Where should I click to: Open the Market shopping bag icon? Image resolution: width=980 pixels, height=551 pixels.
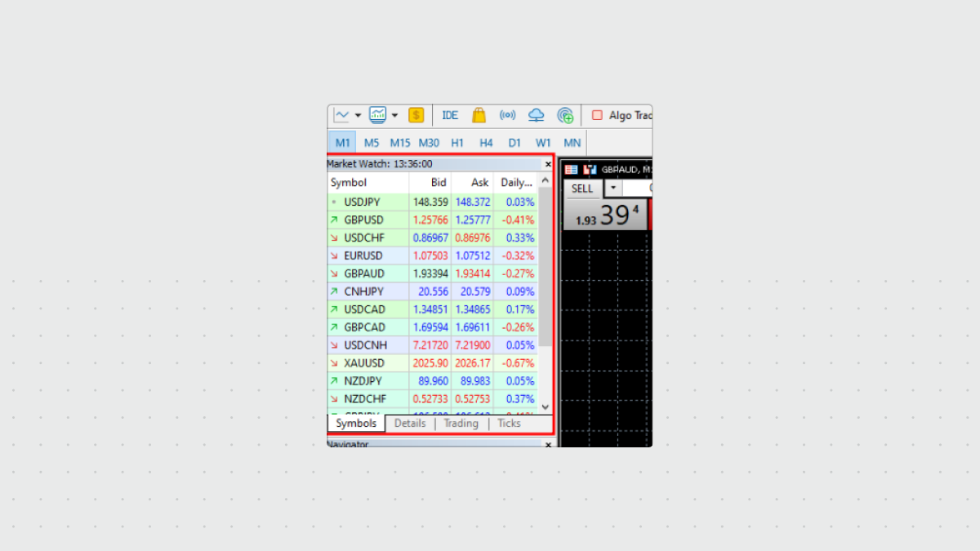click(x=479, y=115)
